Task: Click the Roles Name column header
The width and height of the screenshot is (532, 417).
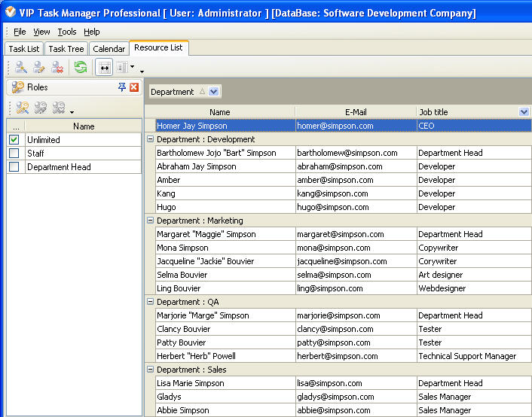Action: pos(84,126)
